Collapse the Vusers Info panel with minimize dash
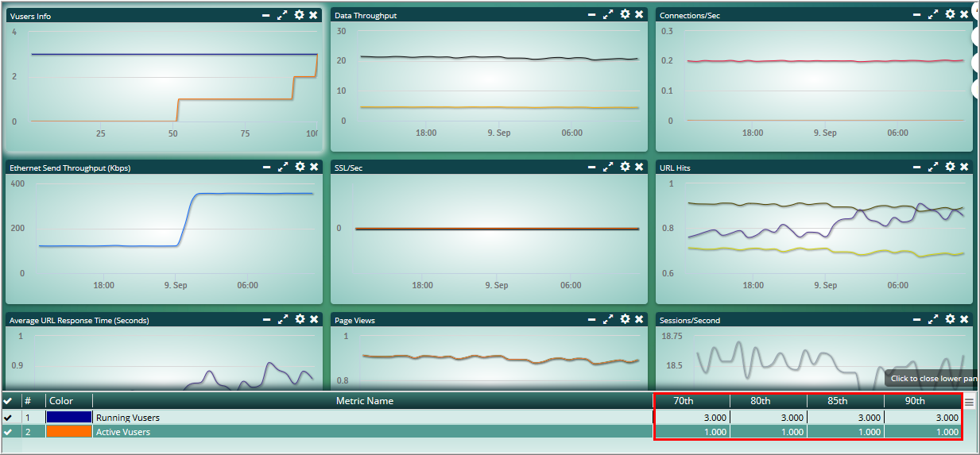980x455 pixels. [x=267, y=16]
